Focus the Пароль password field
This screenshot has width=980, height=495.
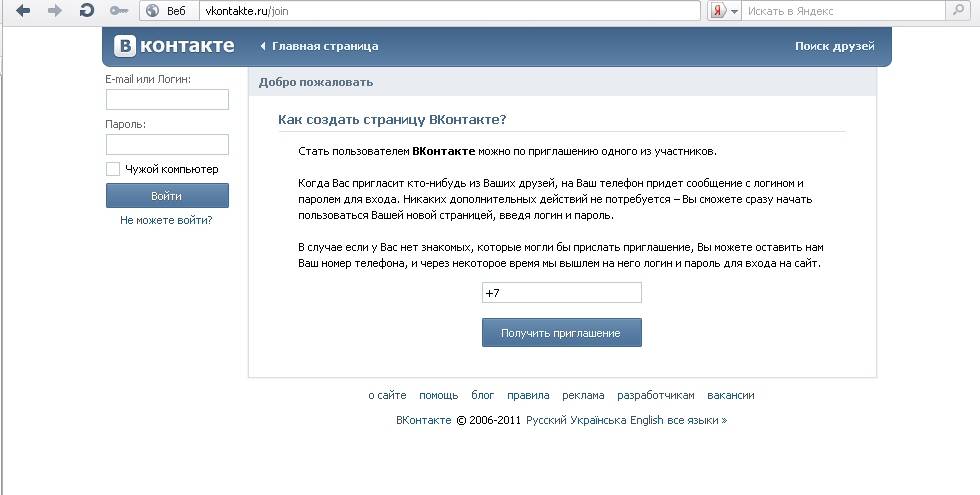click(x=167, y=145)
